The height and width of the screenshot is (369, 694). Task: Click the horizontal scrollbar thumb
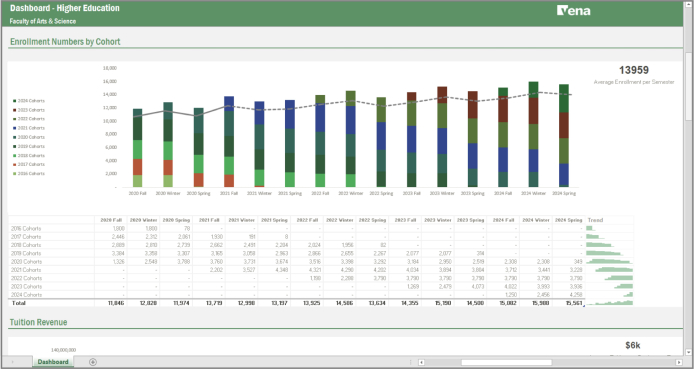tap(506, 362)
